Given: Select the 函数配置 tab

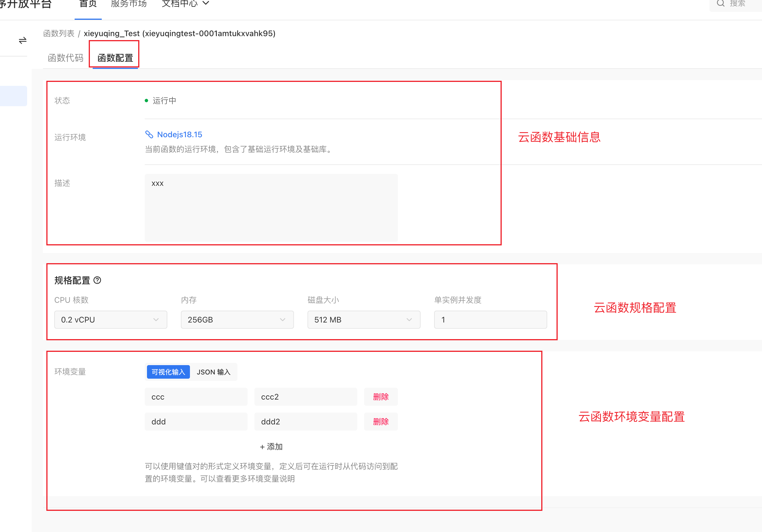Looking at the screenshot, I should [x=115, y=58].
